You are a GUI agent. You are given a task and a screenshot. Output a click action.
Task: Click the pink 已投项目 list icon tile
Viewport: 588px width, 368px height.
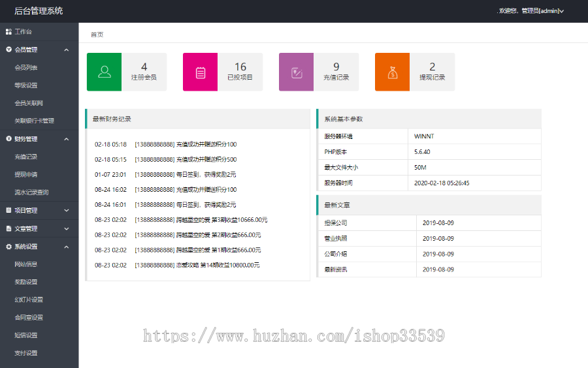pyautogui.click(x=201, y=72)
